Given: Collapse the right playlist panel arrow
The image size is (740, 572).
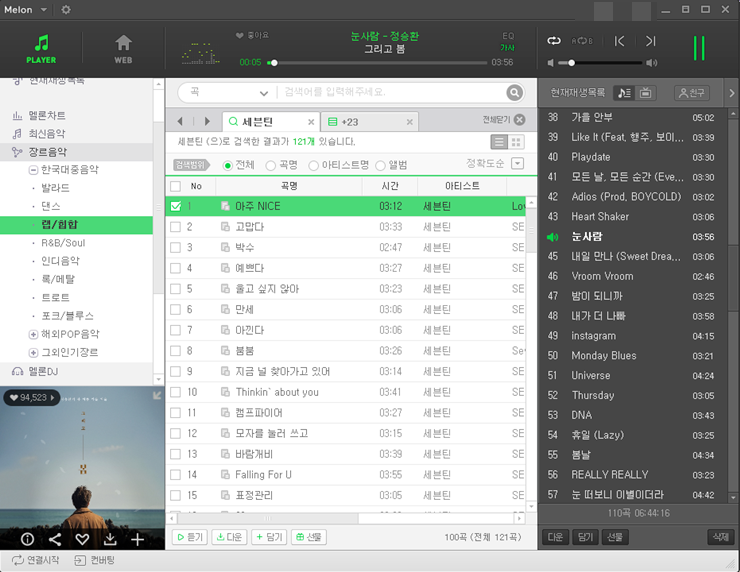Looking at the screenshot, I should 732,93.
